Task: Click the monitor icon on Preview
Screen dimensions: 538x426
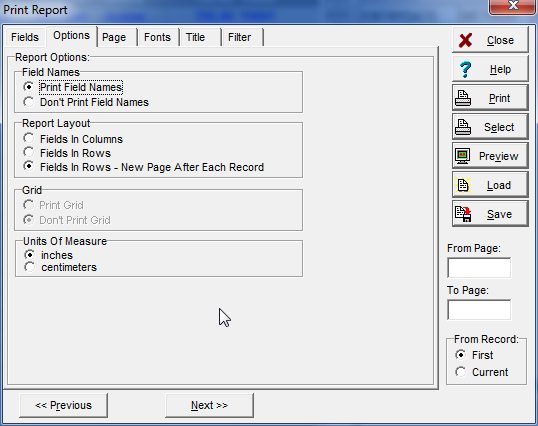Action: [463, 156]
